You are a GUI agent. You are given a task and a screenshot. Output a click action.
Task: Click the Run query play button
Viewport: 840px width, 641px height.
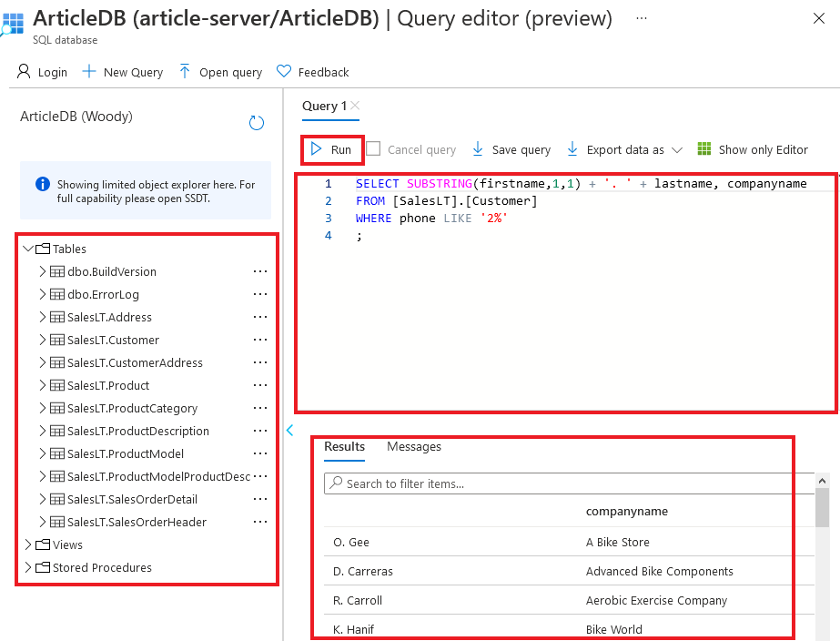[x=317, y=149]
